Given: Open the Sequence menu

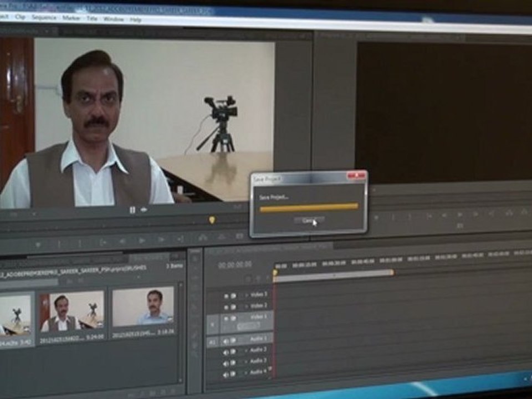Looking at the screenshot, I should [x=44, y=17].
